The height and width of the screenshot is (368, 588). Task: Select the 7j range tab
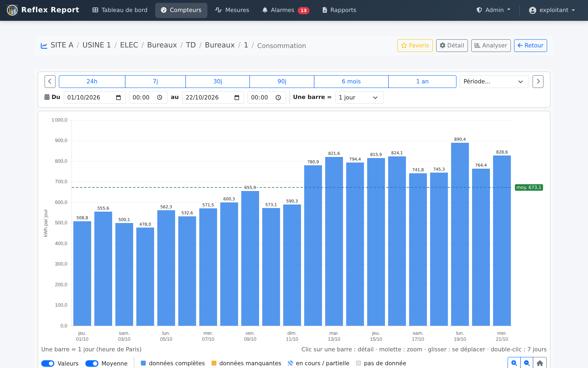tap(155, 82)
